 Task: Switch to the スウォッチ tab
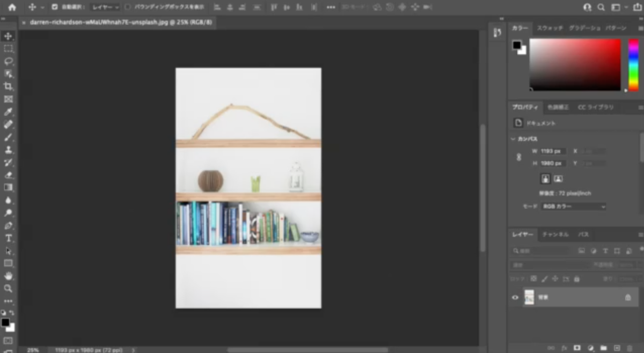click(550, 28)
